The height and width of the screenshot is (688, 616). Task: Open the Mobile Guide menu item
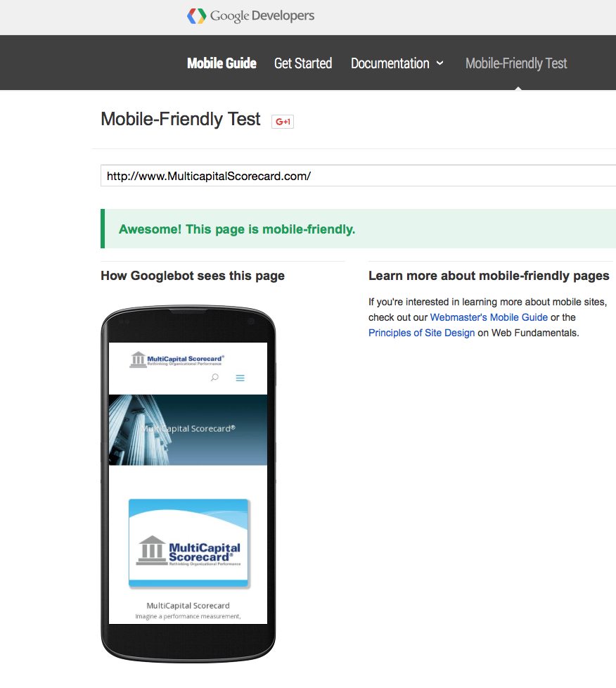[x=222, y=63]
